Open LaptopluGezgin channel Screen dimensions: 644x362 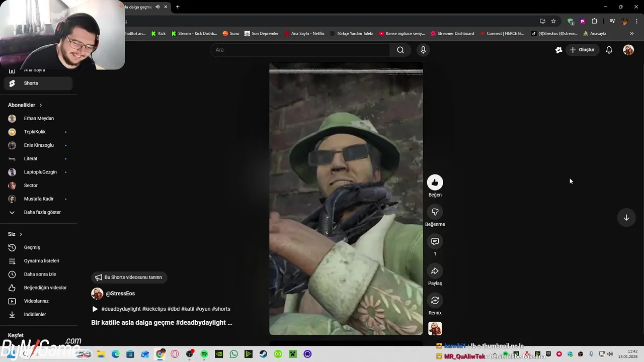coord(38,172)
